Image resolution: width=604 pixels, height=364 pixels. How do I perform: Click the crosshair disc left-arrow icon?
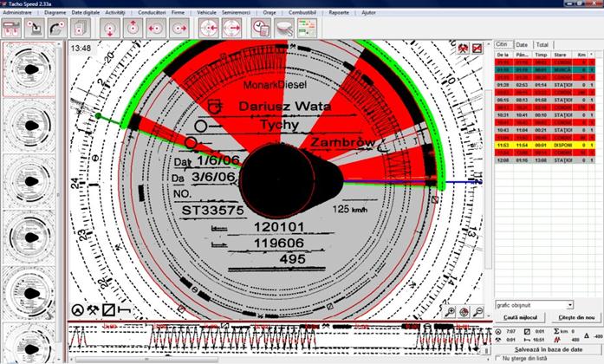pos(208,28)
